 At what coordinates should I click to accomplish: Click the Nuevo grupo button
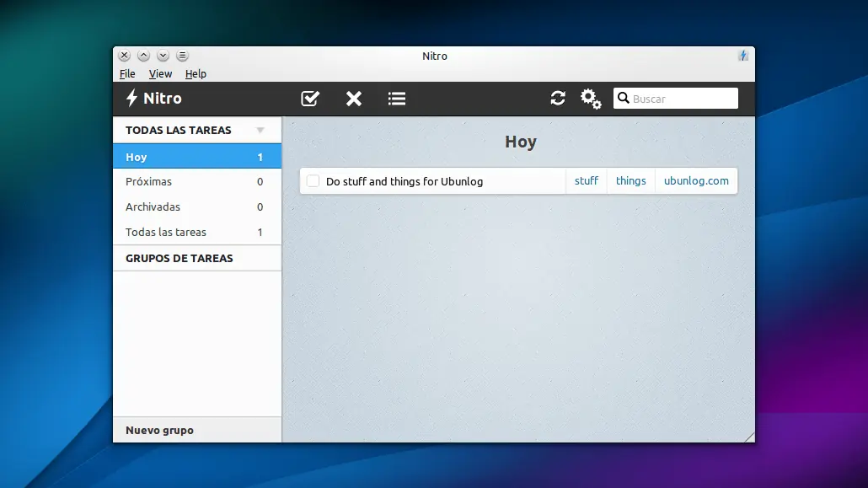pos(197,430)
